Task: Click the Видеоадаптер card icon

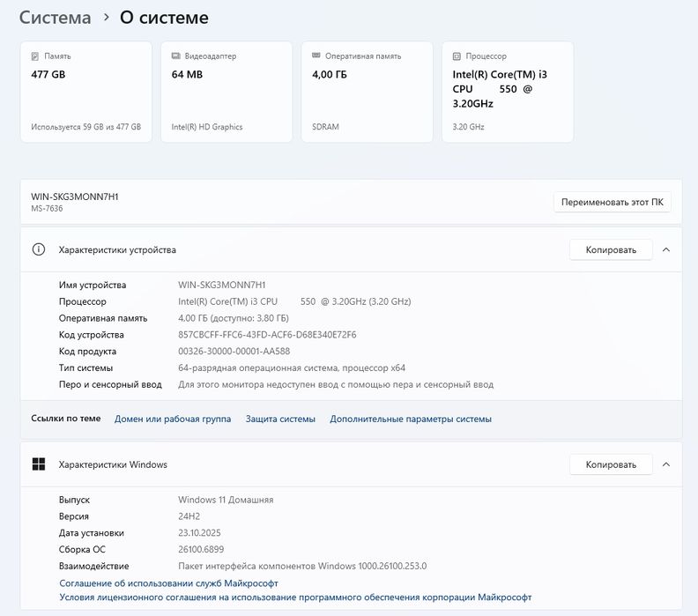Action: pyautogui.click(x=176, y=56)
